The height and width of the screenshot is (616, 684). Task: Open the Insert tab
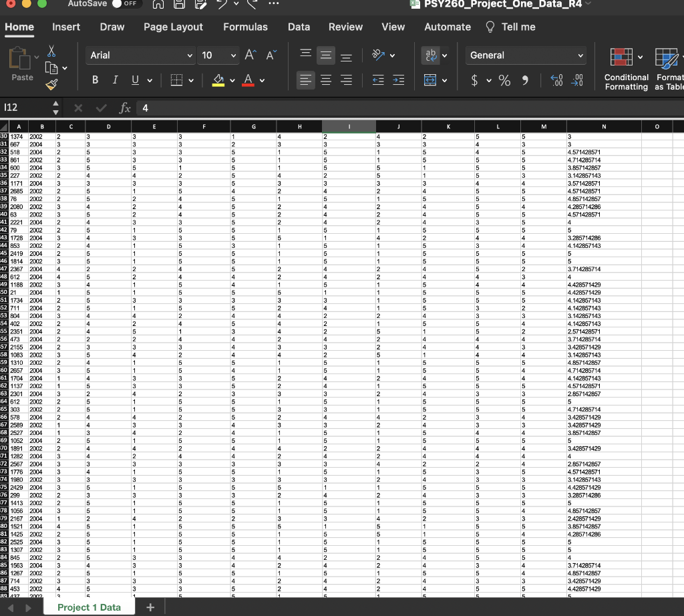coord(66,27)
